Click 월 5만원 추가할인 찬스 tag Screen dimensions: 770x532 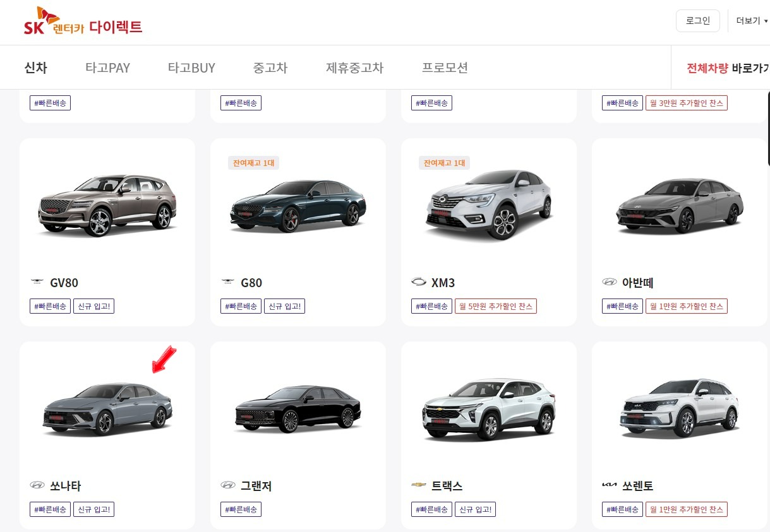[496, 306]
